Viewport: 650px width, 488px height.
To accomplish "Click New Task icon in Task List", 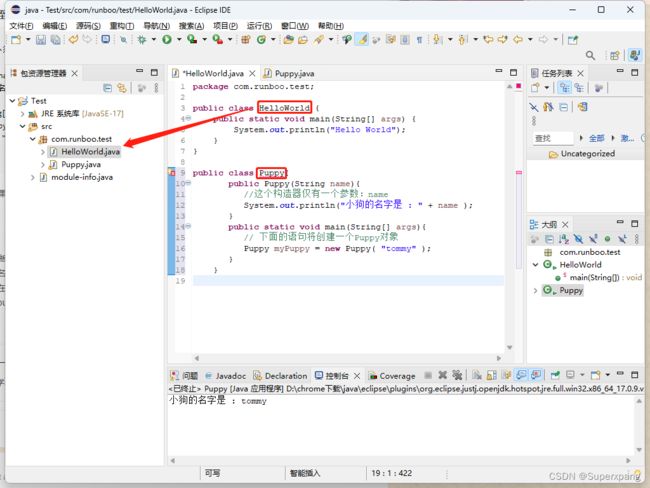I will click(x=536, y=87).
